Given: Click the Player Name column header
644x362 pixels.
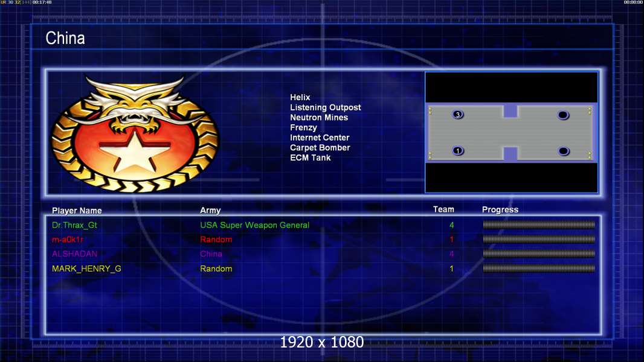Looking at the screenshot, I should click(x=77, y=211).
